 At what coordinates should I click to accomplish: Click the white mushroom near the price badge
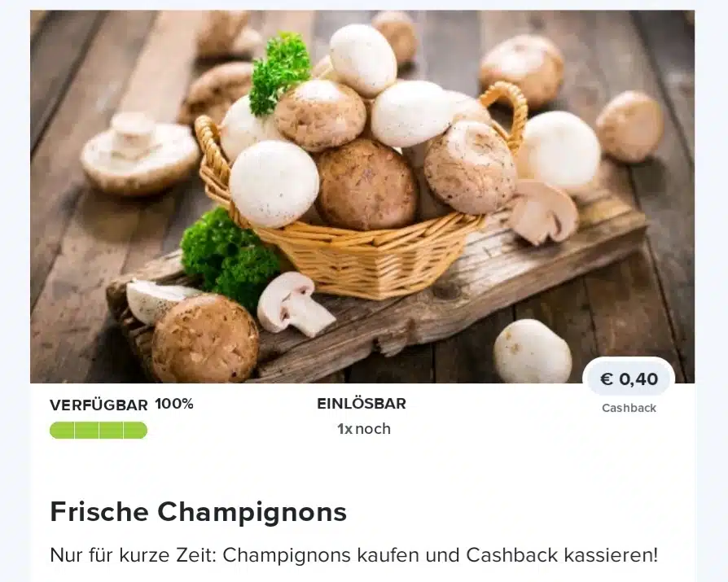532,351
